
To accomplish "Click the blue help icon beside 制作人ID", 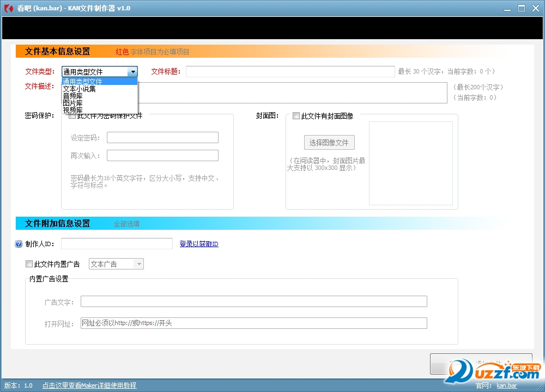I will click(x=19, y=244).
